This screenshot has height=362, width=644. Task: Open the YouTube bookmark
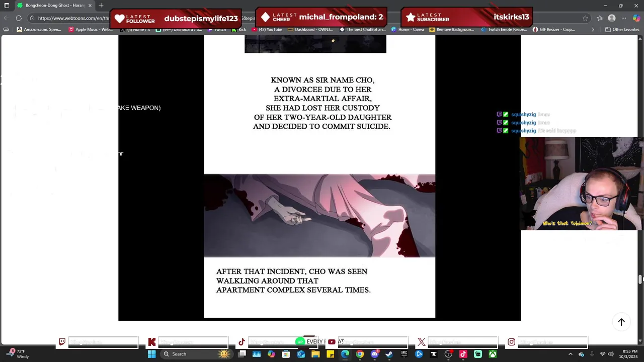267,29
